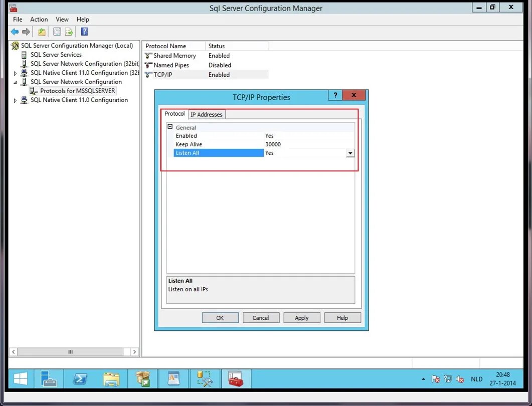Image resolution: width=532 pixels, height=406 pixels.
Task: Click the tree pane scroll right arrow
Action: (x=134, y=352)
